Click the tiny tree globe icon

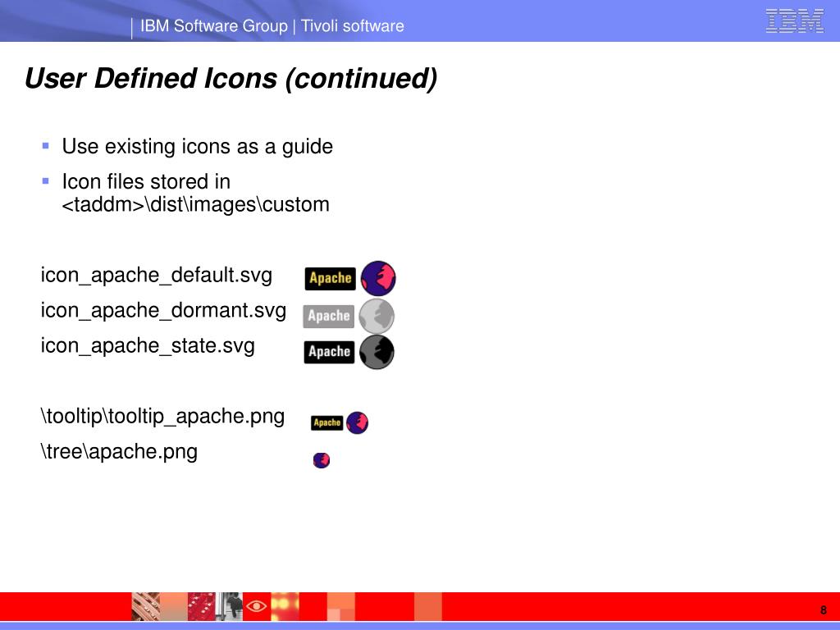click(322, 460)
